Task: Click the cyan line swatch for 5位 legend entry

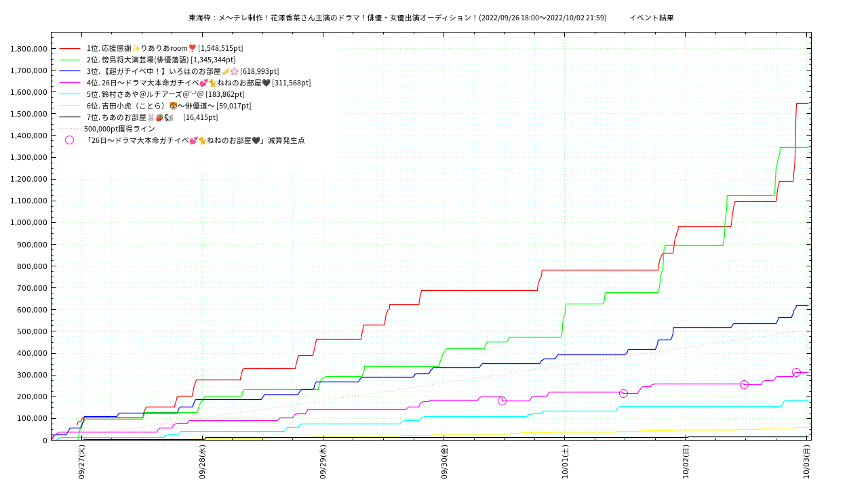Action: click(x=70, y=94)
